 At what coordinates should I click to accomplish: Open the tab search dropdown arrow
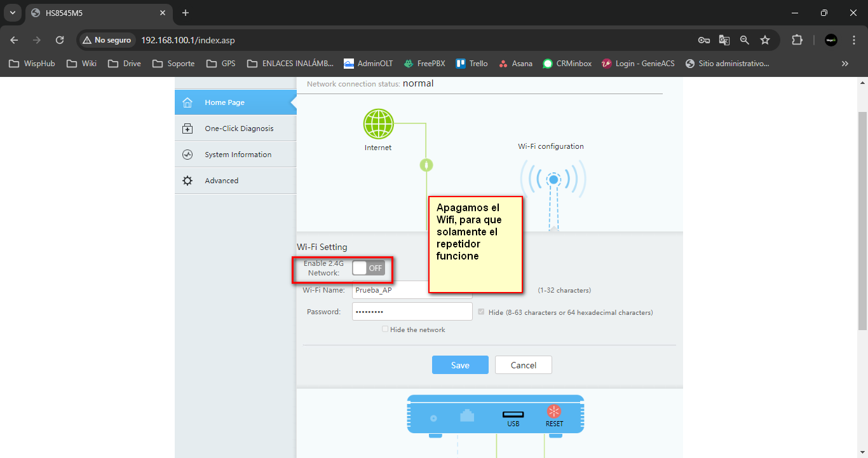point(12,13)
